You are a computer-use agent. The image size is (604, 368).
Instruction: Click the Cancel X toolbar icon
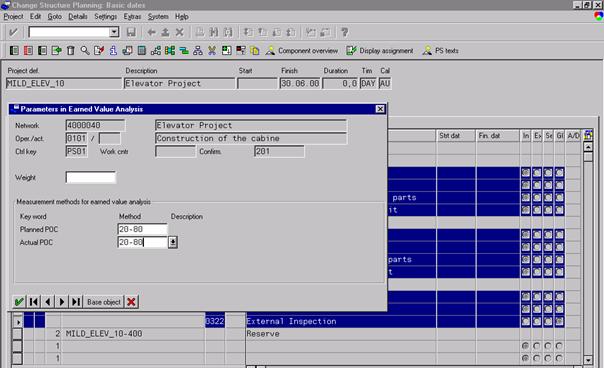click(180, 32)
